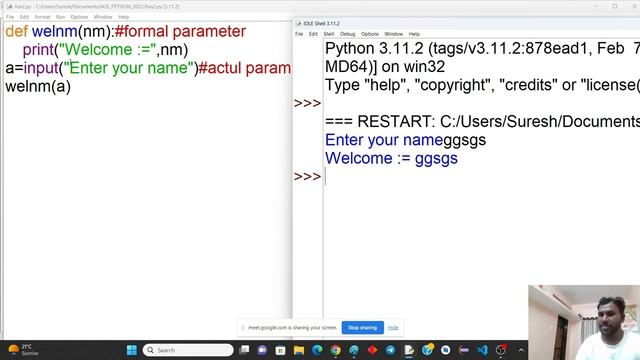Screen dimensions: 640x360
Task: Open Window menu in the editor window
Action: [103, 17]
